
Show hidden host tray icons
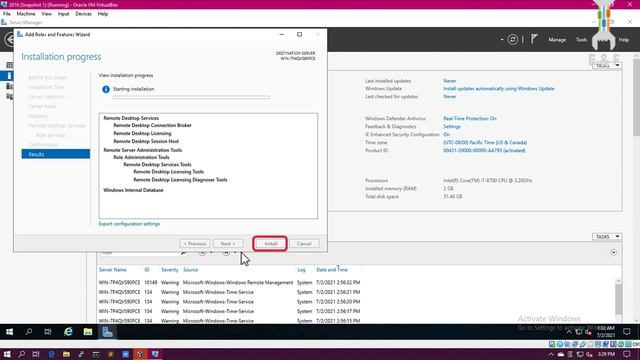click(x=551, y=354)
